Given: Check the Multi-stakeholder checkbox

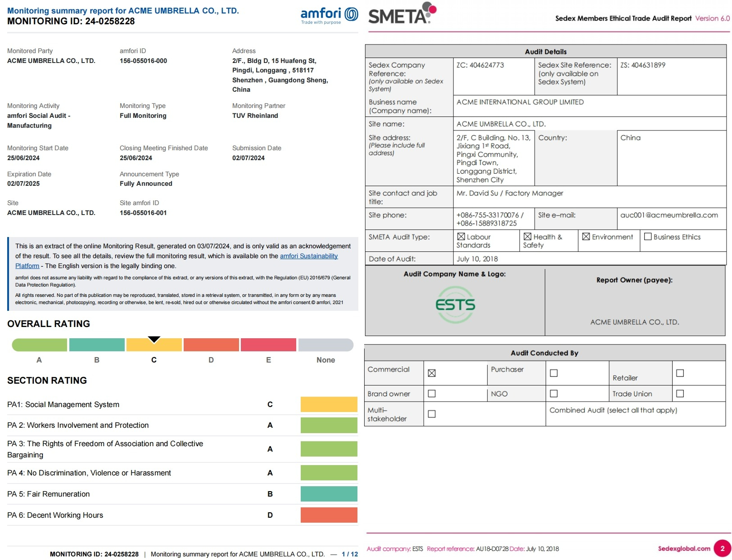Looking at the screenshot, I should (432, 414).
